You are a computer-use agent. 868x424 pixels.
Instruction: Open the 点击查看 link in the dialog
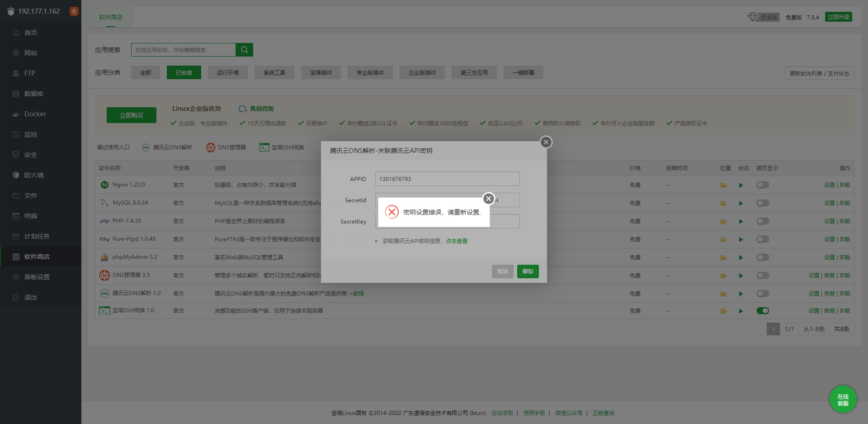[x=457, y=241]
